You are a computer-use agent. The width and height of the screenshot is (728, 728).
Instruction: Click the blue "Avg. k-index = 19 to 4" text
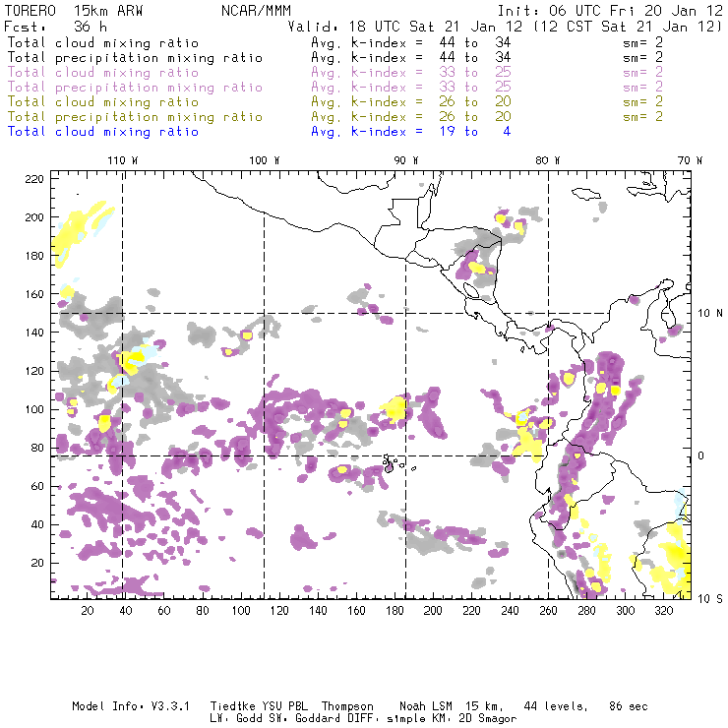pyautogui.click(x=411, y=132)
